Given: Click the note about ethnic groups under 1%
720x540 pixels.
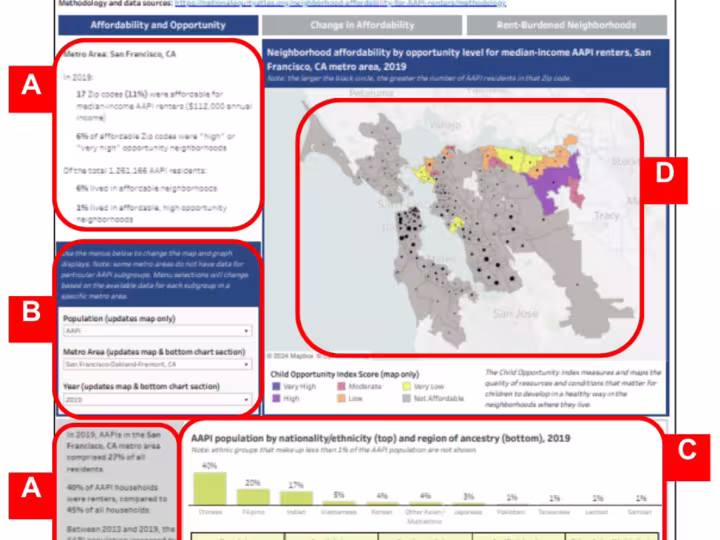Looking at the screenshot, I should 333,450.
